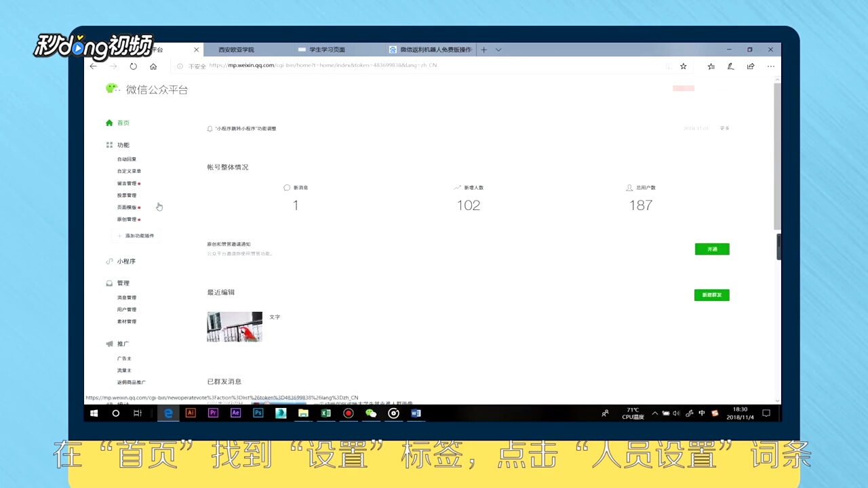Switch to the 西安欧亚学院 tab

coord(236,49)
